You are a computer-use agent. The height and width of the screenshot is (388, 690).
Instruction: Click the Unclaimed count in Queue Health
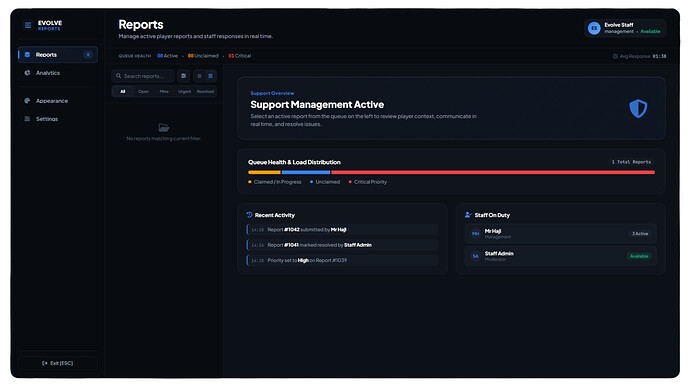click(203, 56)
